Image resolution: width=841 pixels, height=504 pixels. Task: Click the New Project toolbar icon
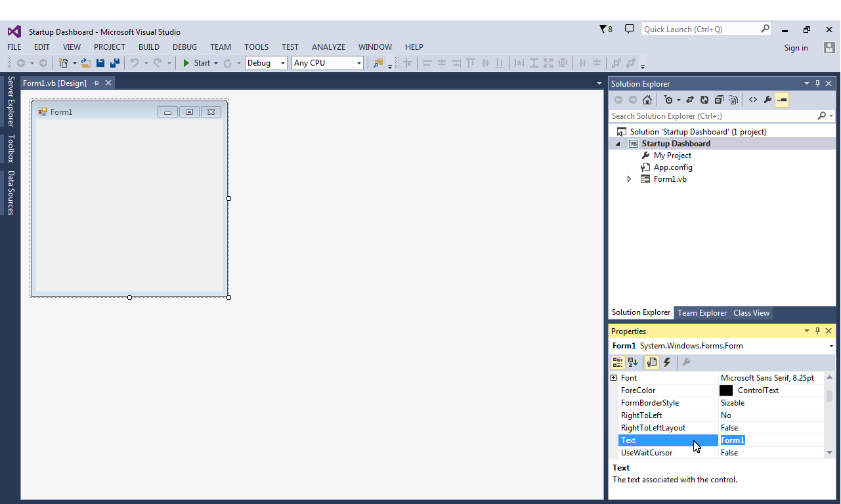(x=63, y=63)
